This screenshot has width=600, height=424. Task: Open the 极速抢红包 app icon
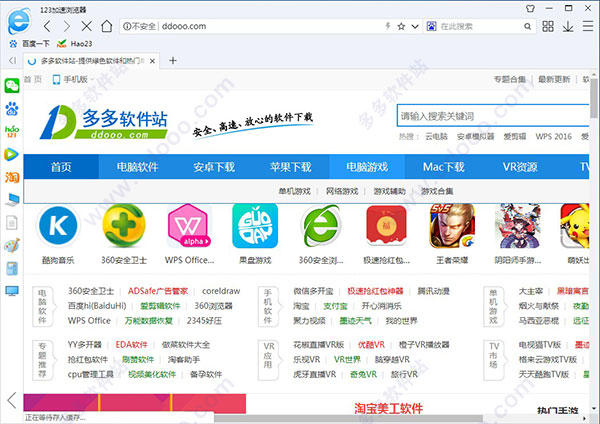(x=386, y=226)
